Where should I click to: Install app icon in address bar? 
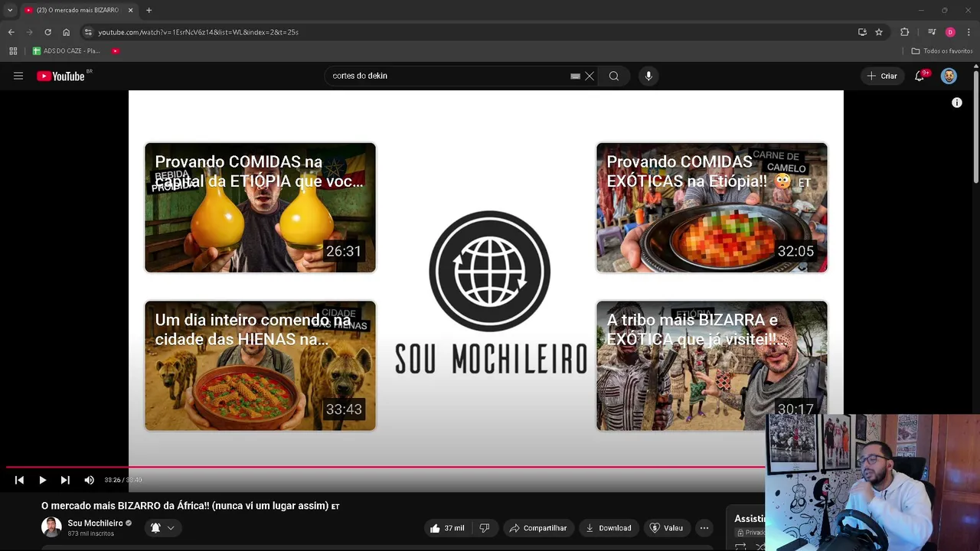(862, 32)
